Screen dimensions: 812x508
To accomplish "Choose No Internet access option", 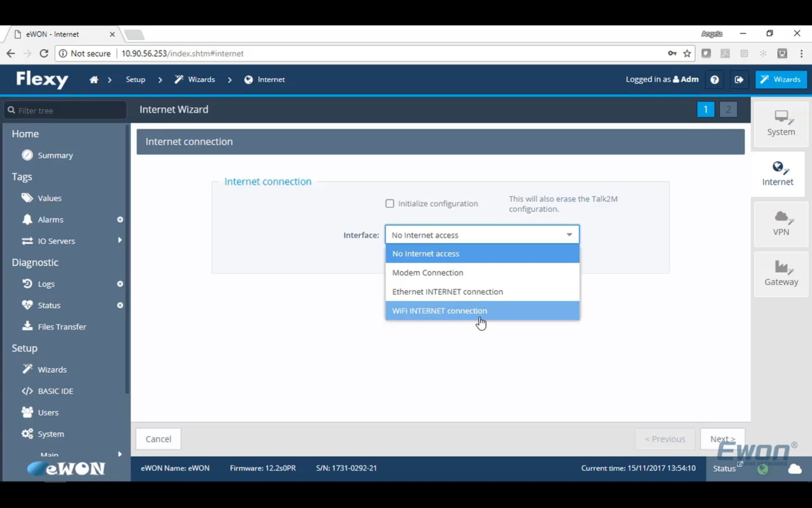I will (x=482, y=254).
